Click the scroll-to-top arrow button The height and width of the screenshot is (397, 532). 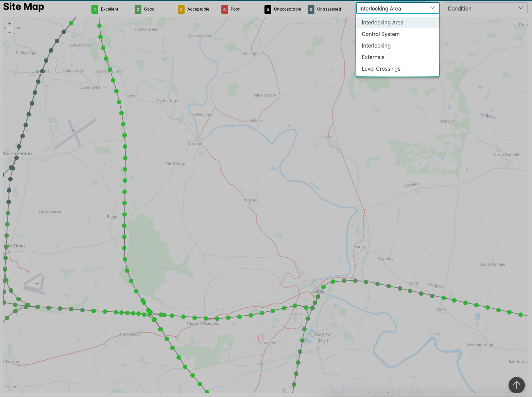(516, 385)
